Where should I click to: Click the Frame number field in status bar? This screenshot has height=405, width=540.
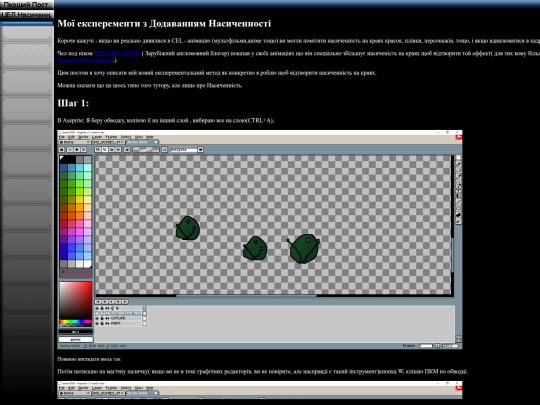tap(426, 345)
